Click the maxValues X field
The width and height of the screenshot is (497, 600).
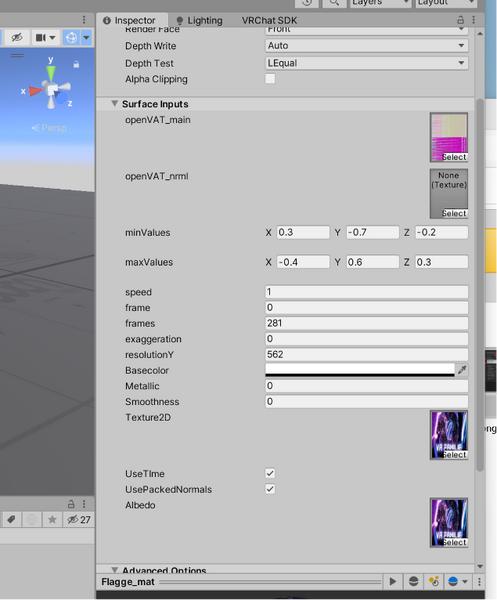(303, 262)
